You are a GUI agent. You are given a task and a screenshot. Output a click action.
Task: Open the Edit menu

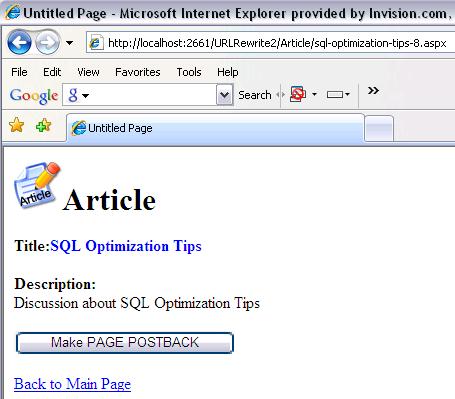52,72
